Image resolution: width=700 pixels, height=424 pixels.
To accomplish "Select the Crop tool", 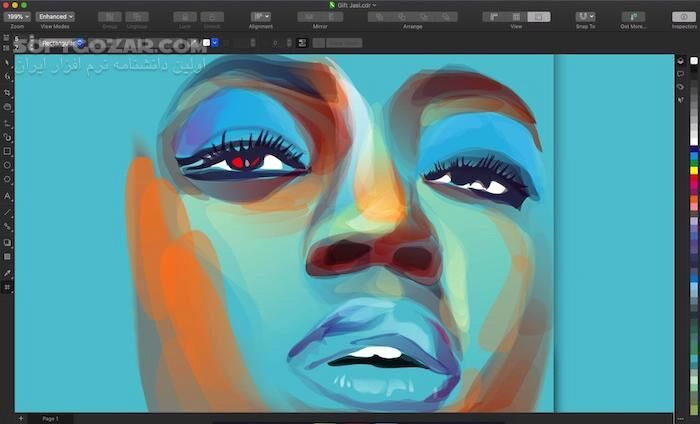I will tap(7, 92).
